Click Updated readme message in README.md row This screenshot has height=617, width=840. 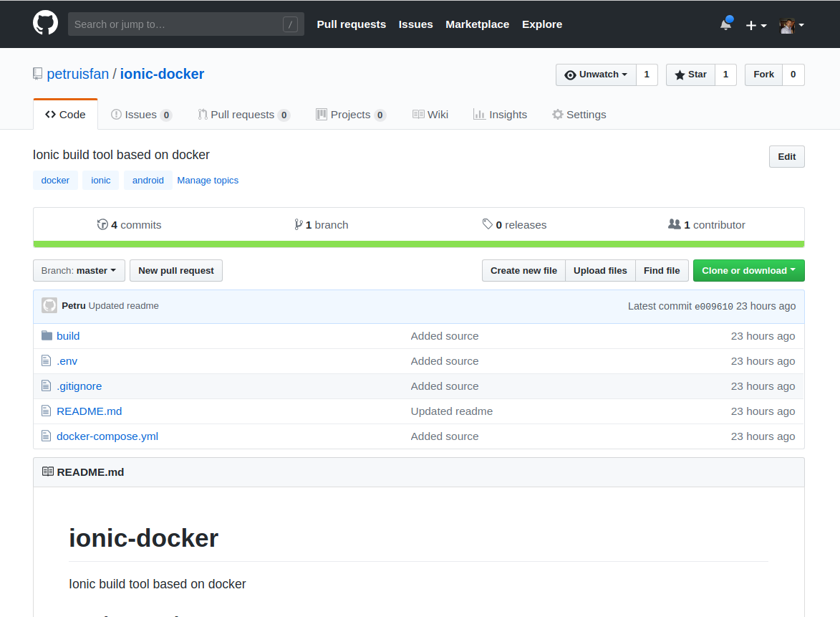click(452, 411)
